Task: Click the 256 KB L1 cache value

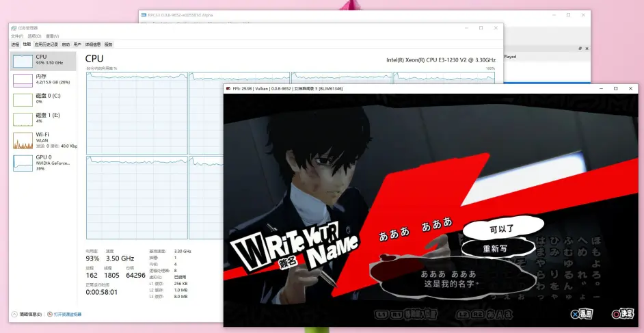Action: [x=180, y=283]
